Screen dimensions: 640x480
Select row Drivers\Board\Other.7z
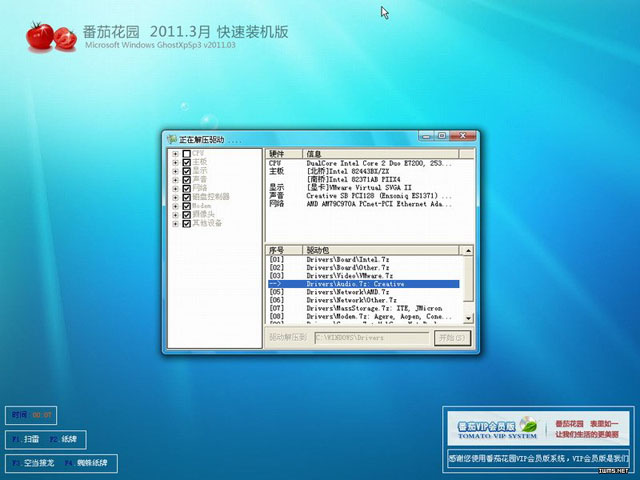[363, 268]
